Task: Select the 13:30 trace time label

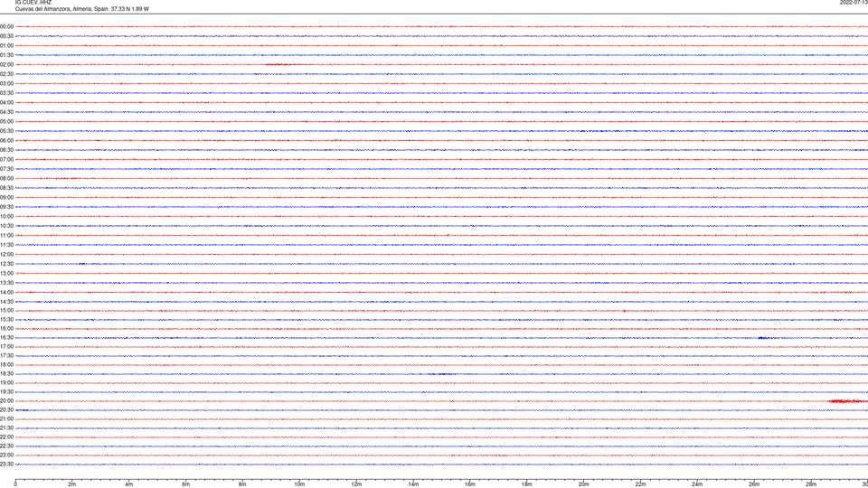Action: pyautogui.click(x=6, y=283)
